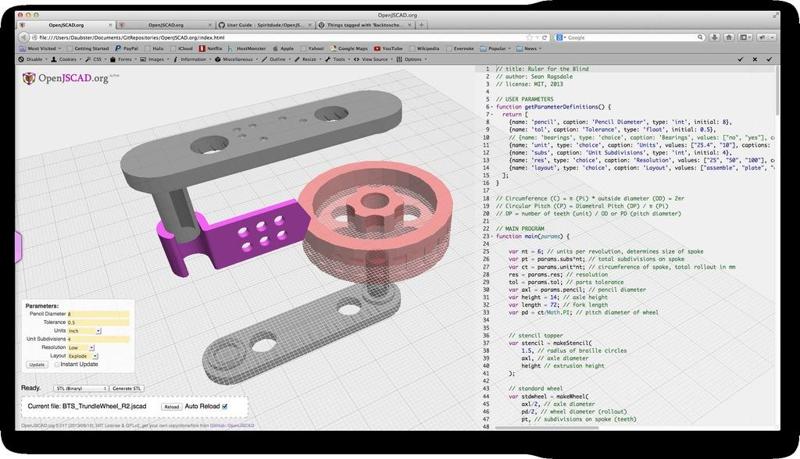Switch to the Things tagged with tab
Image resolution: width=800 pixels, height=459 pixels.
click(364, 24)
